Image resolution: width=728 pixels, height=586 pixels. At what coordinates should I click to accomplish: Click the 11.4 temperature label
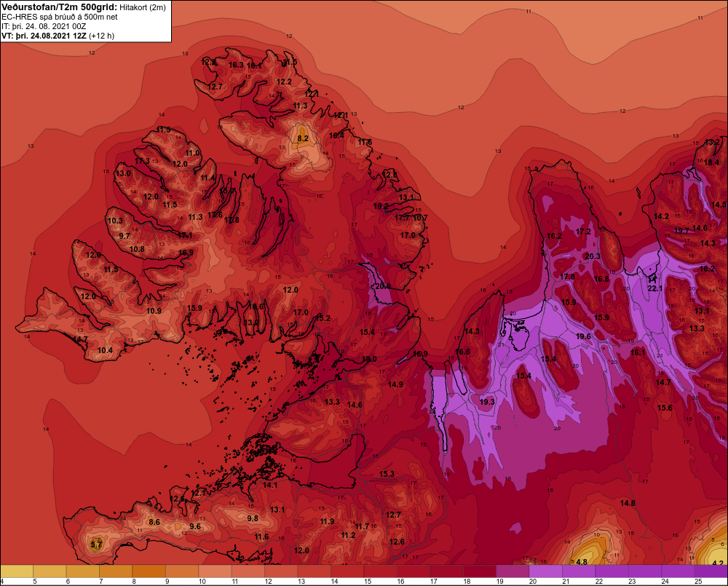208,178
